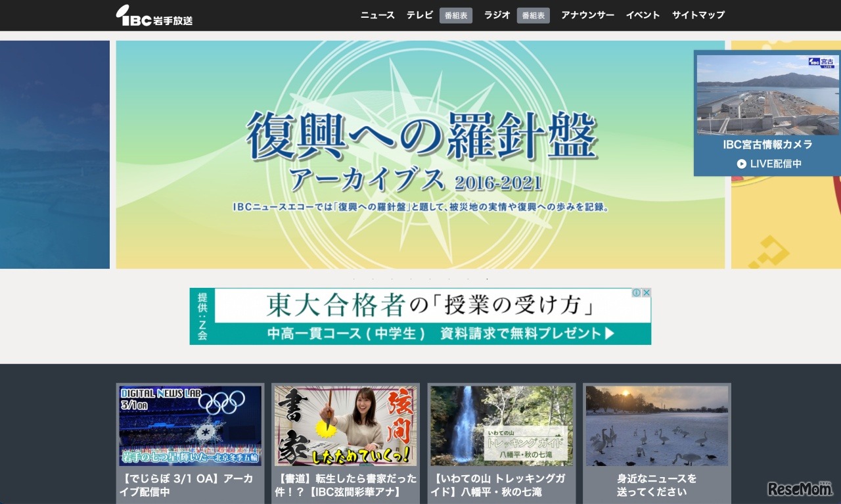Click the radio 番組表 button
The height and width of the screenshot is (504, 841).
click(533, 15)
